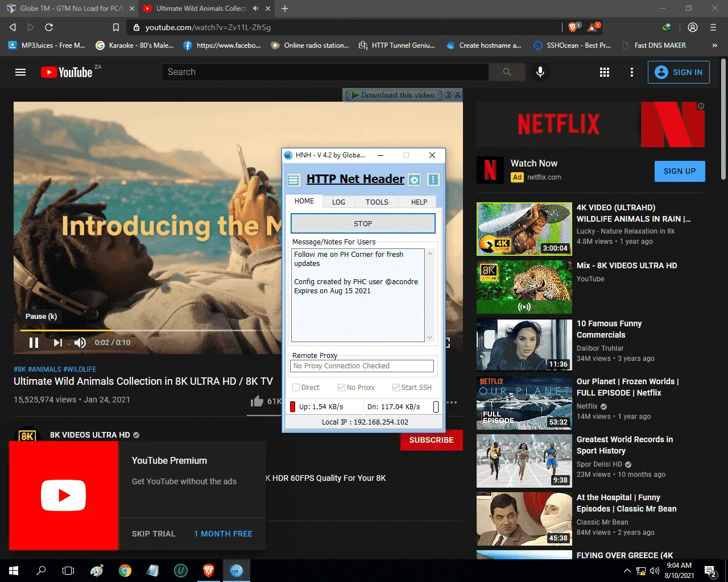728x582 pixels.
Task: Select the HELP tab in HNH
Action: (x=419, y=202)
